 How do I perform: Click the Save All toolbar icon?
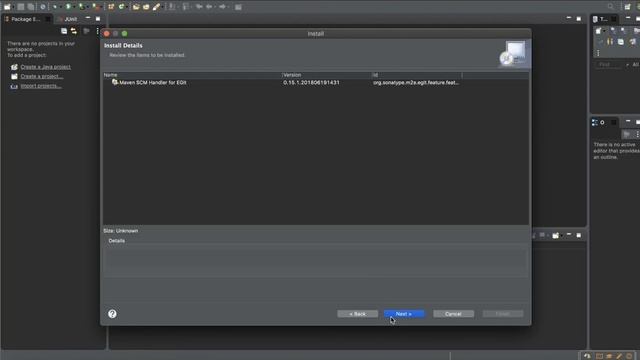(x=31, y=7)
